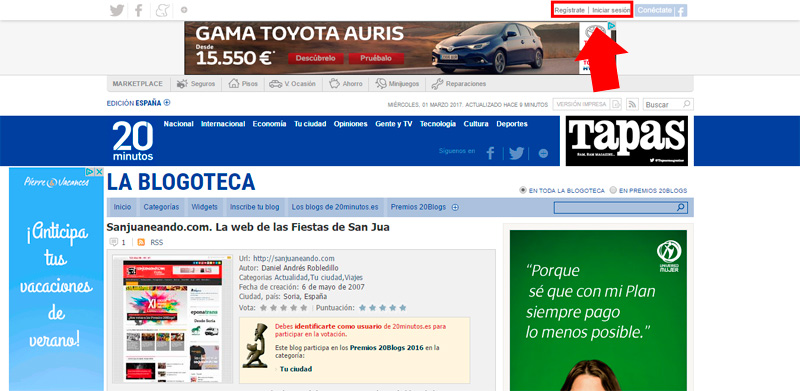Screen dimensions: 800x391
Task: Open the Economía section
Action: pyautogui.click(x=269, y=124)
